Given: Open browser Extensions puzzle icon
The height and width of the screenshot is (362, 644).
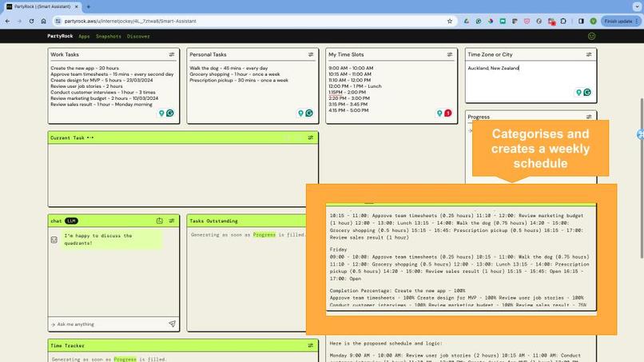Looking at the screenshot, I should pos(563,21).
